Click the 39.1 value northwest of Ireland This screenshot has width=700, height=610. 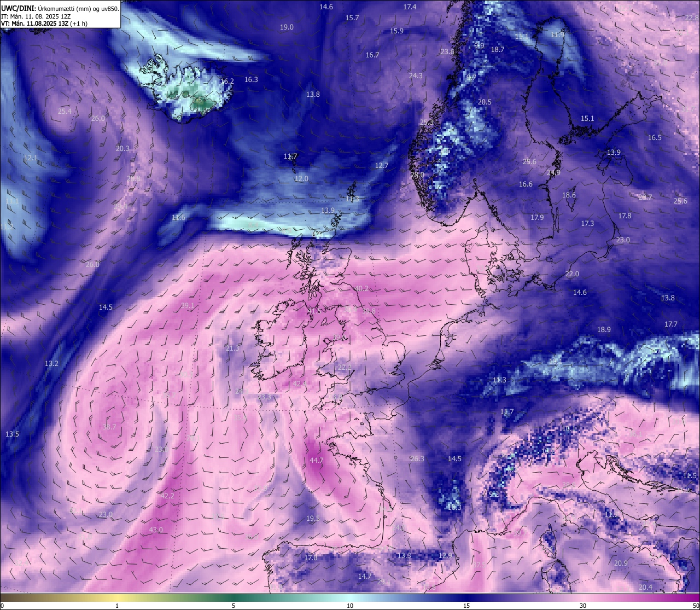pos(188,306)
